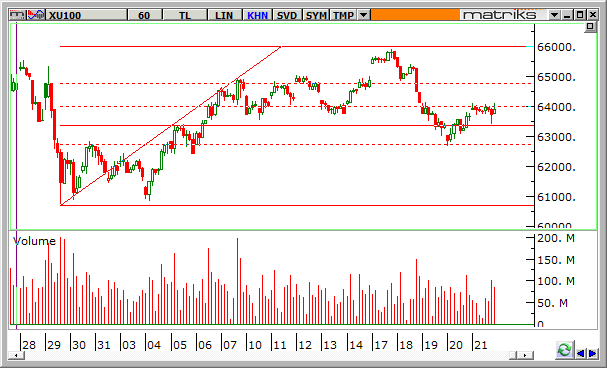Click the horizontal scrollbar thumb

point(513,355)
